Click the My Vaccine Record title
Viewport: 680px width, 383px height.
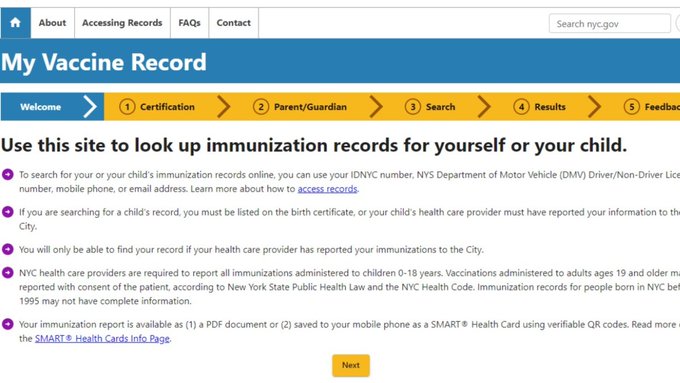[104, 62]
